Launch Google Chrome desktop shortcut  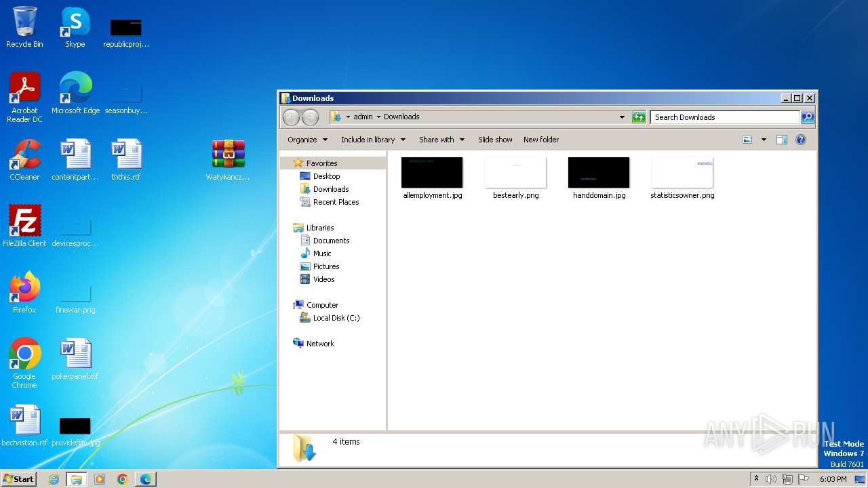click(24, 363)
